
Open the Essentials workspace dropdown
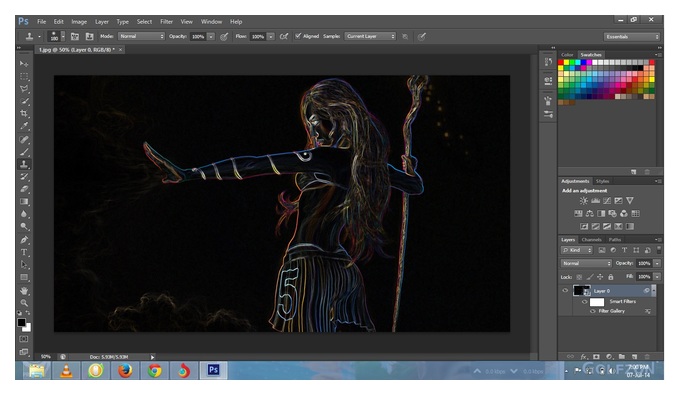(x=632, y=36)
